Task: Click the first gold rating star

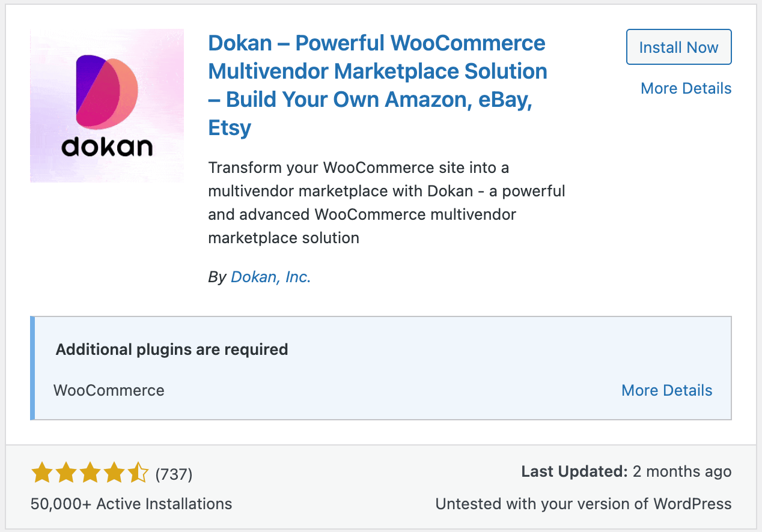Action: click(41, 474)
